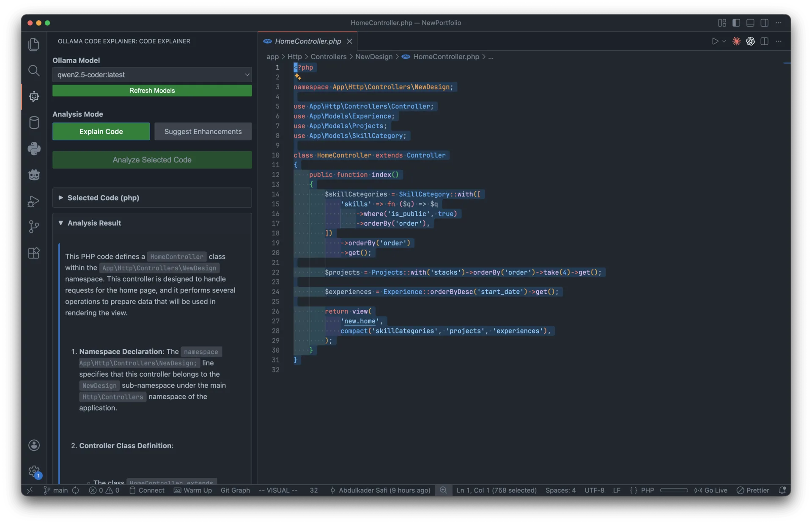Click Warm Up in status bar

pos(193,490)
